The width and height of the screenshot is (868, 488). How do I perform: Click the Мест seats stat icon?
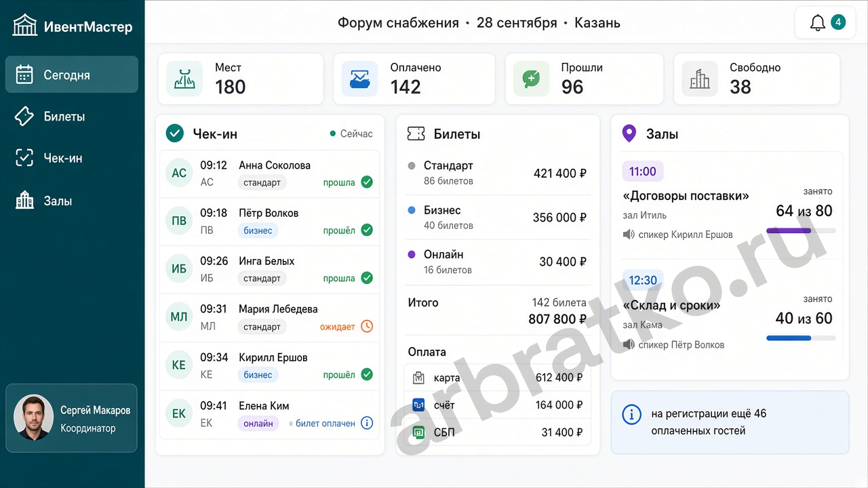185,79
